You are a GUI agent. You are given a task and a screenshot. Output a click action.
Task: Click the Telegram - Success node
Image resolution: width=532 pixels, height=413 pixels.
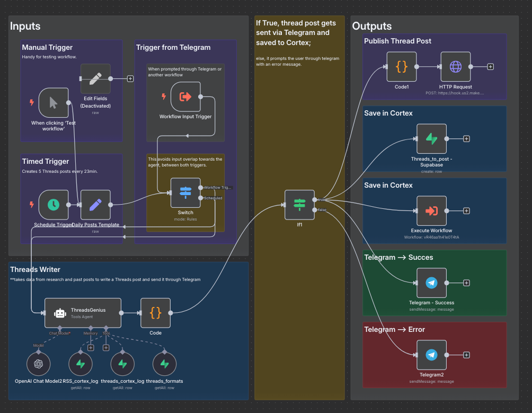431,283
